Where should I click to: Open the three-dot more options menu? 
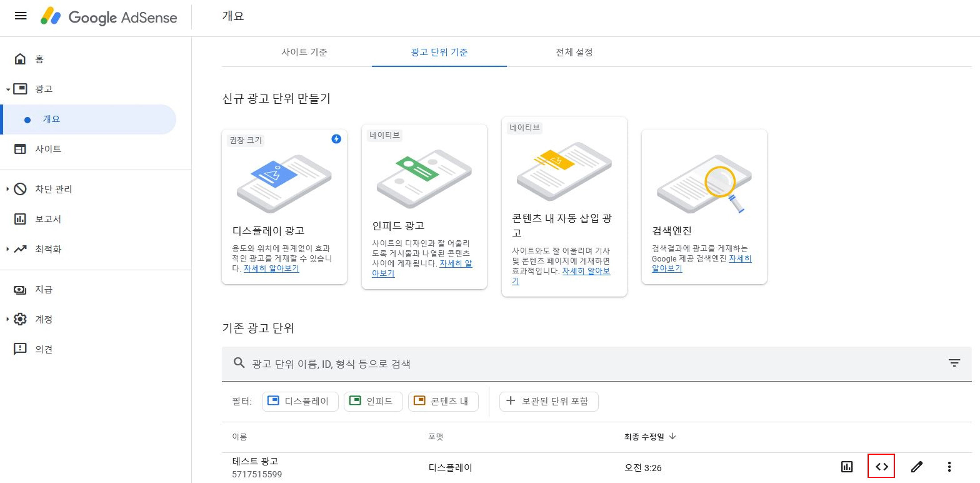[949, 466]
